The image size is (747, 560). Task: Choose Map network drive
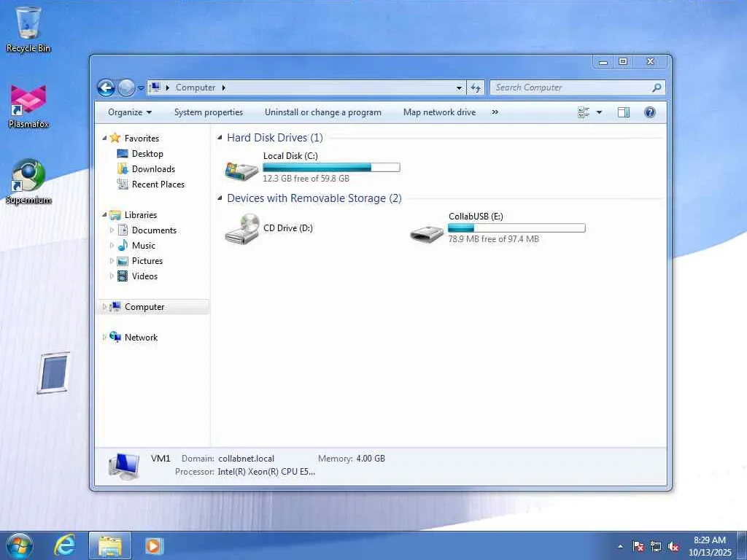[439, 112]
